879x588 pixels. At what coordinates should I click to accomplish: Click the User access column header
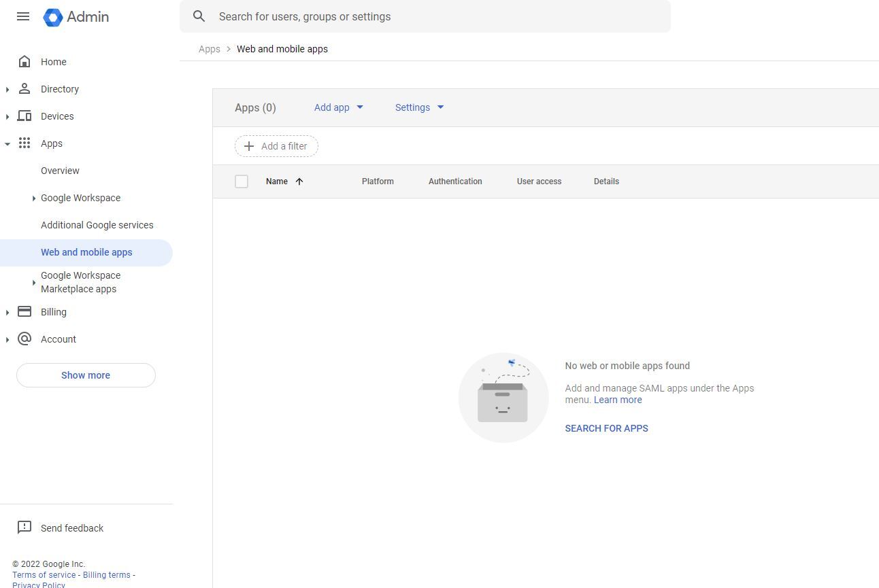(x=539, y=181)
